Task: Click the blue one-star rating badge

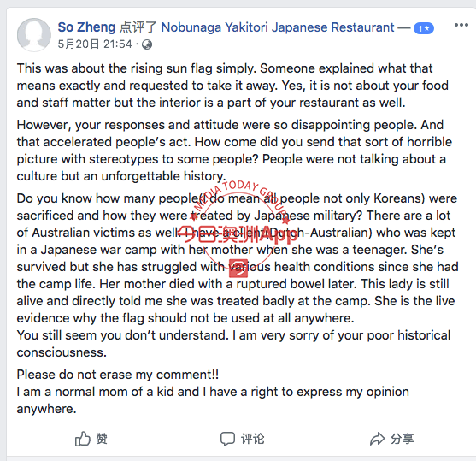Action: pos(424,28)
